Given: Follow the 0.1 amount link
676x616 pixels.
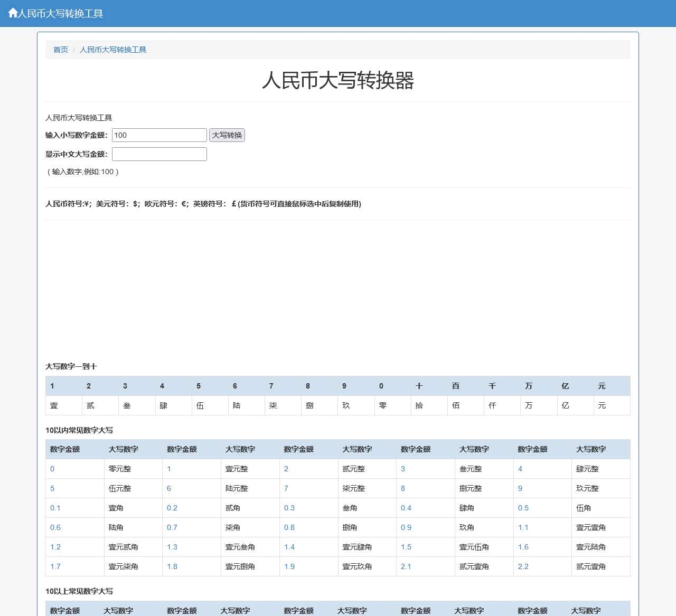Looking at the screenshot, I should [55, 508].
